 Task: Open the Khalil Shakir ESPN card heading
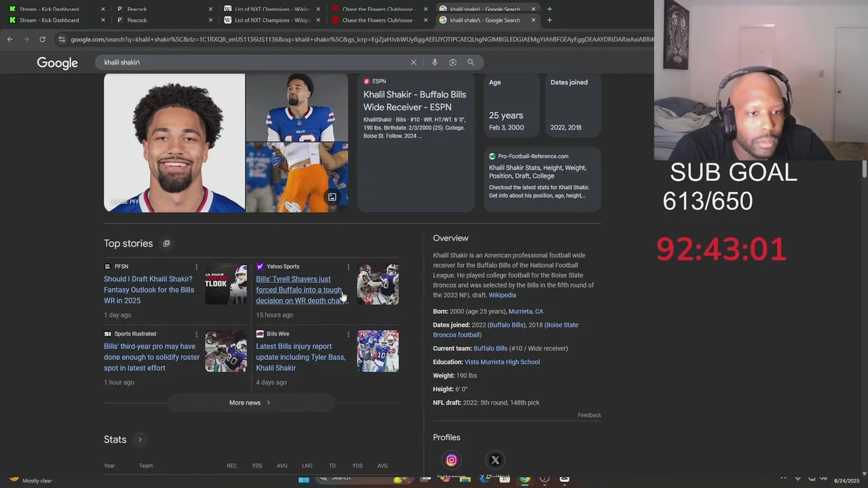414,101
